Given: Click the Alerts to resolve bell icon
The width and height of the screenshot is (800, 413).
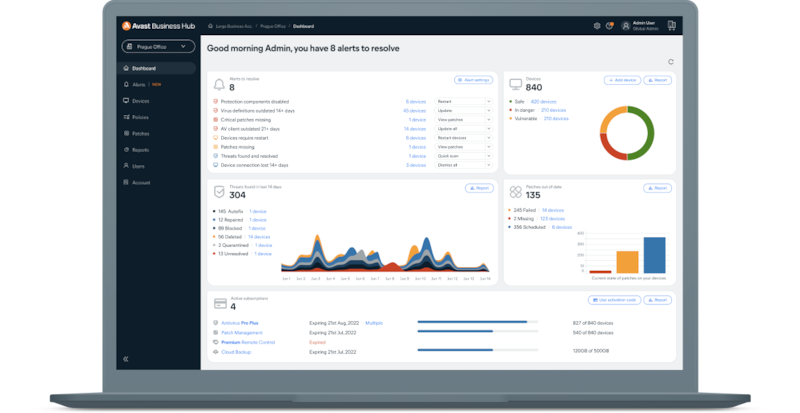Looking at the screenshot, I should (219, 84).
